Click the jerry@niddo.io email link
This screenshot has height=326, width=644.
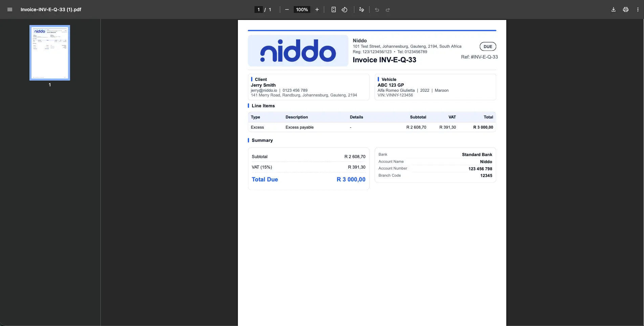264,90
